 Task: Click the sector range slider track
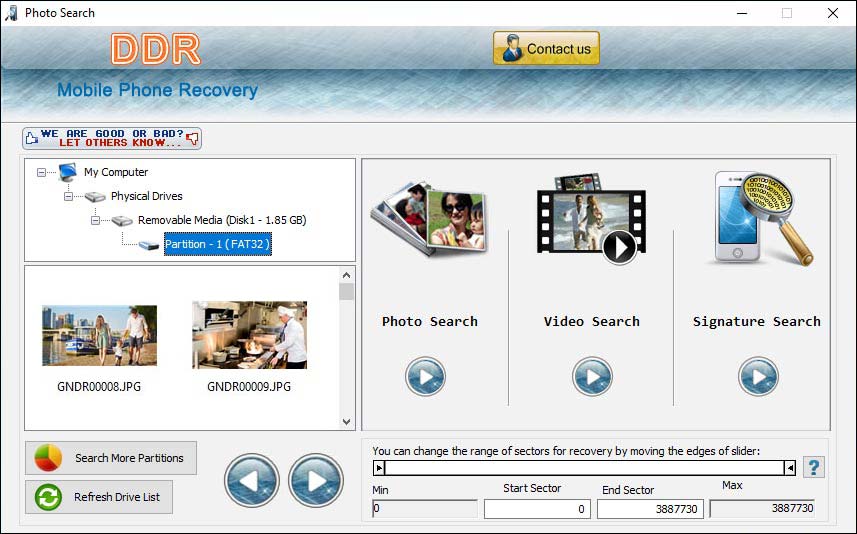tap(584, 467)
